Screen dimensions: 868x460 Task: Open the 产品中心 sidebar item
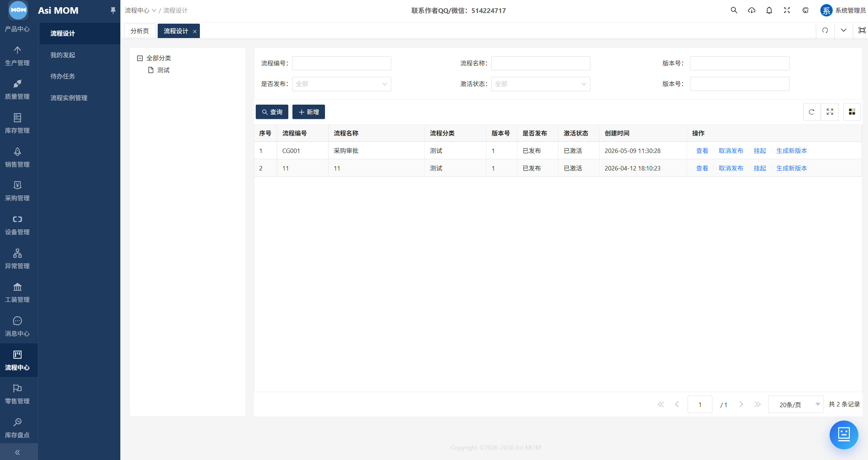(17, 29)
